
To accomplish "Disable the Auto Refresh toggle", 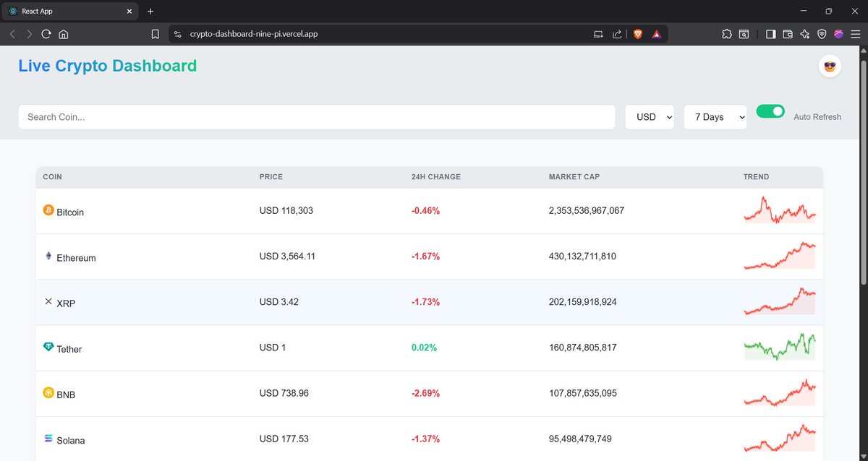I will coord(770,111).
